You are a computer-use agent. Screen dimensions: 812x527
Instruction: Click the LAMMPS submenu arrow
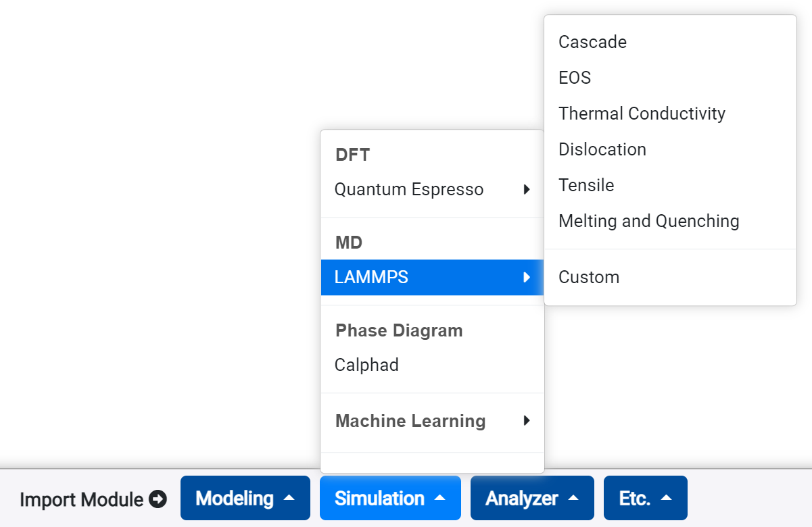click(527, 277)
